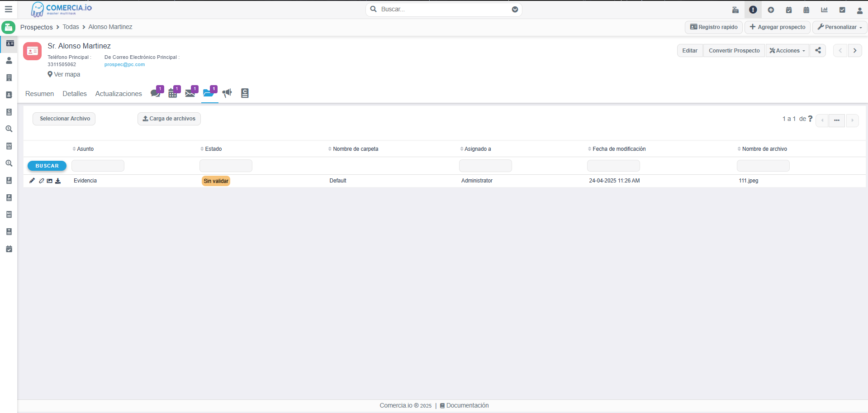This screenshot has height=413, width=868.
Task: Expand the Personalizar dropdown
Action: point(840,27)
